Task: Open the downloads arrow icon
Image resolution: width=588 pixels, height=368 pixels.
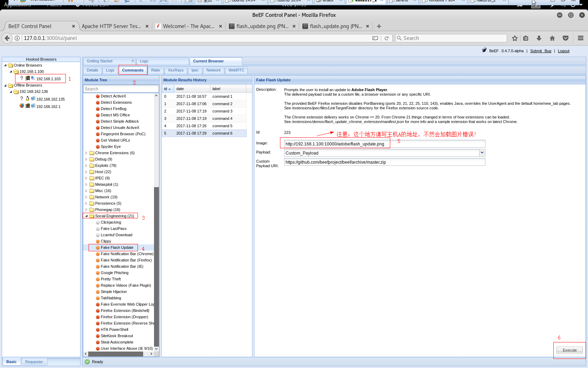Action: [539, 38]
